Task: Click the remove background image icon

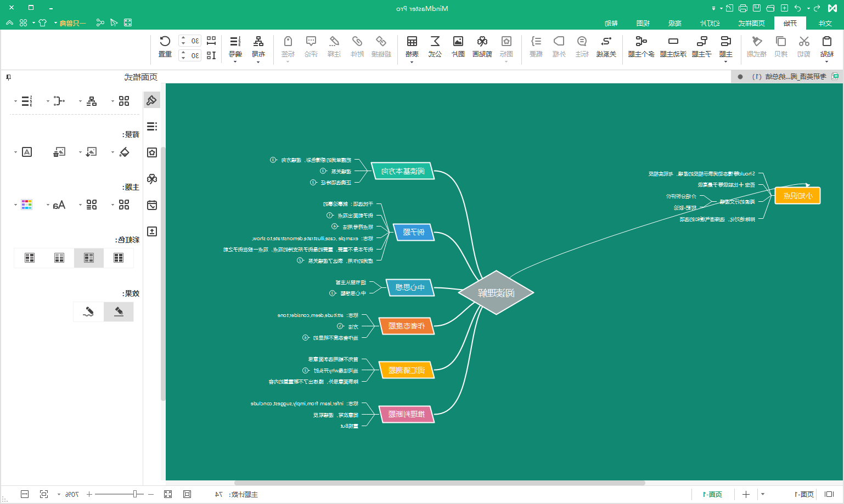Action: (59, 152)
